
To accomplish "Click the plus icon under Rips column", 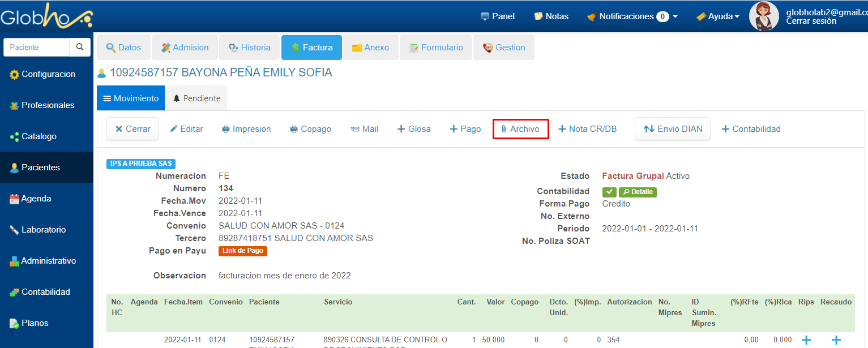I will coord(806,340).
